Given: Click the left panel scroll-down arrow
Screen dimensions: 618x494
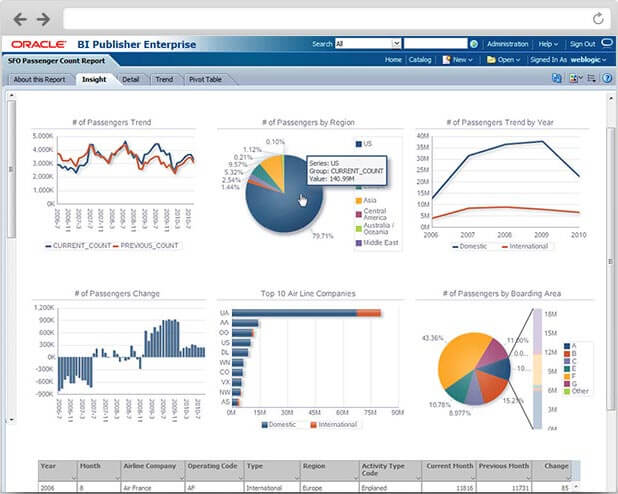Looking at the screenshot, I should click(11, 420).
